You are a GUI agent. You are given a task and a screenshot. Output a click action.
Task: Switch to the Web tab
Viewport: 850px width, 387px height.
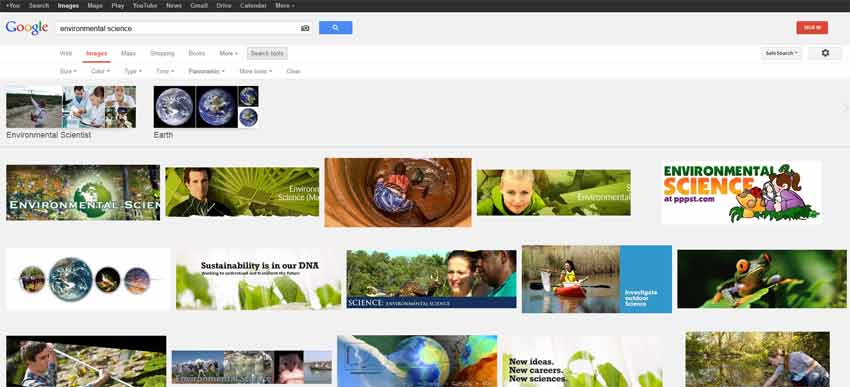tap(66, 54)
